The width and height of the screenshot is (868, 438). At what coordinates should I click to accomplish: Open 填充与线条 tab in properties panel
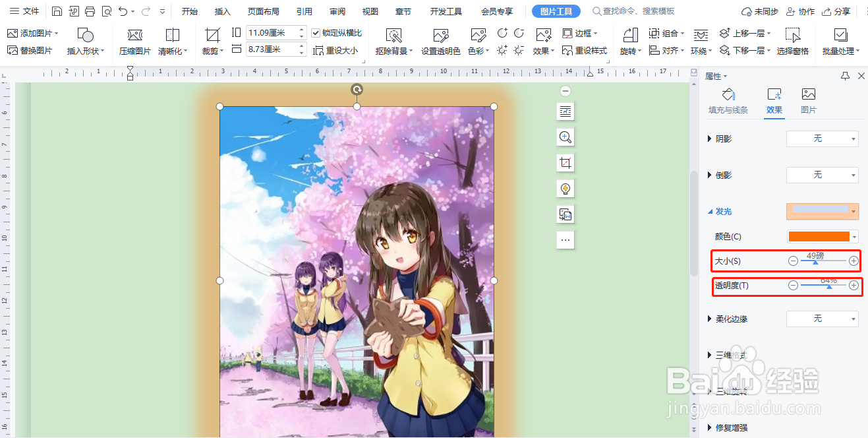click(728, 101)
